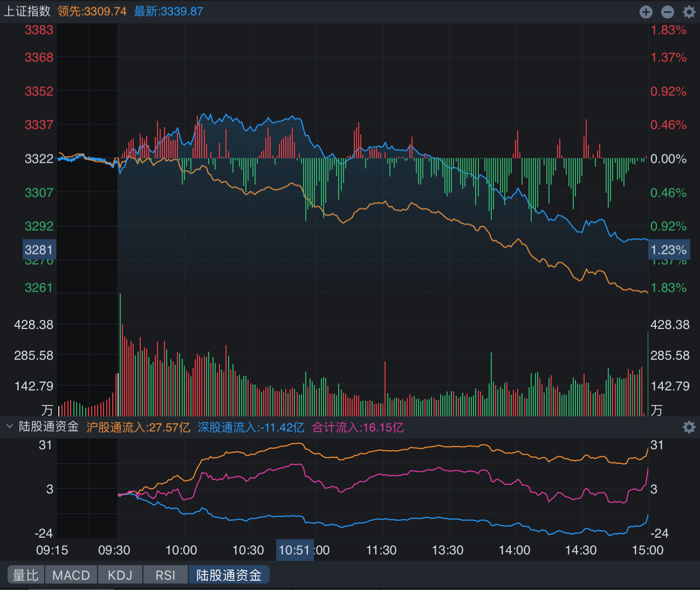This screenshot has width=700, height=590.
Task: Toggle the blue 最新 line legend
Action: (x=168, y=11)
